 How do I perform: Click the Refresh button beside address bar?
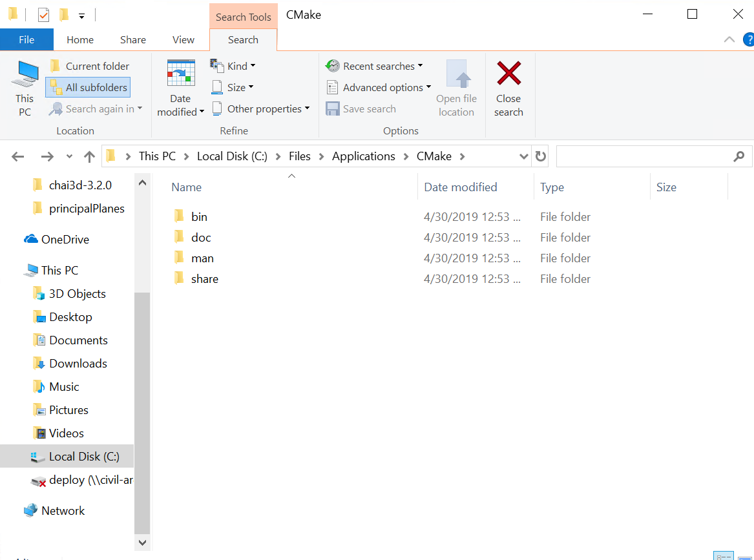point(541,156)
